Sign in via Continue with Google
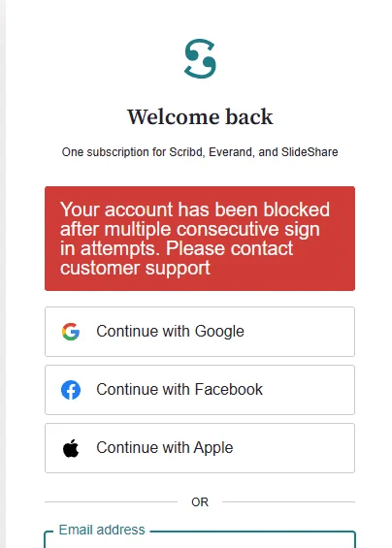 pyautogui.click(x=200, y=332)
